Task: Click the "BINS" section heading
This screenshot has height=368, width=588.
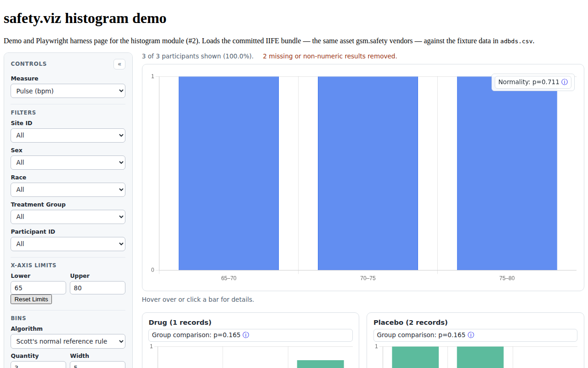Action: (x=19, y=318)
